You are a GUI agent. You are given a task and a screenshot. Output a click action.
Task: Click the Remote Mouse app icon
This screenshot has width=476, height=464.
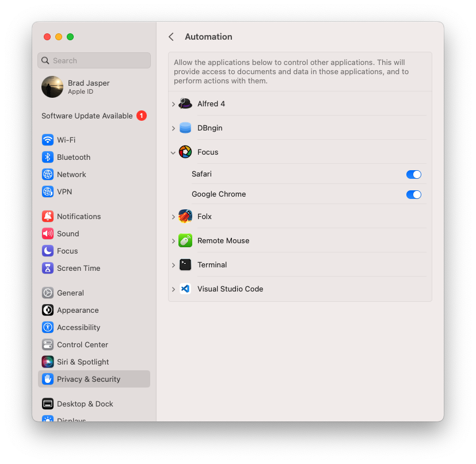tap(185, 240)
